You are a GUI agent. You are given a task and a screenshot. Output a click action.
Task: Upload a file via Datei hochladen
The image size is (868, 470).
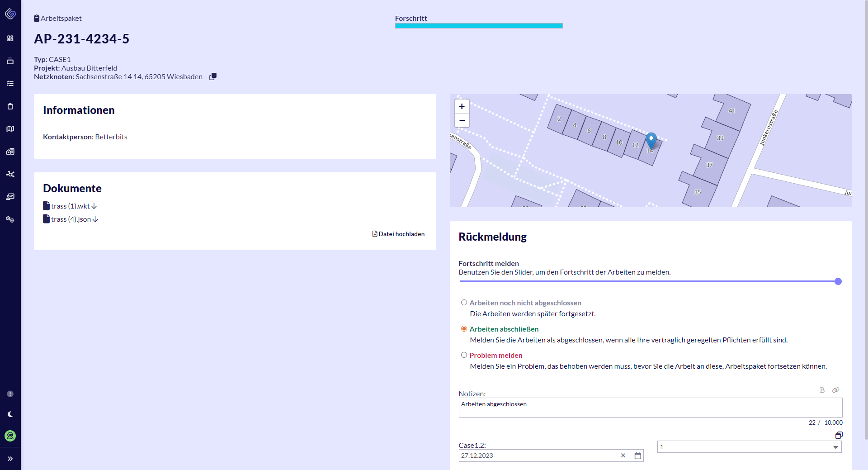tap(398, 233)
